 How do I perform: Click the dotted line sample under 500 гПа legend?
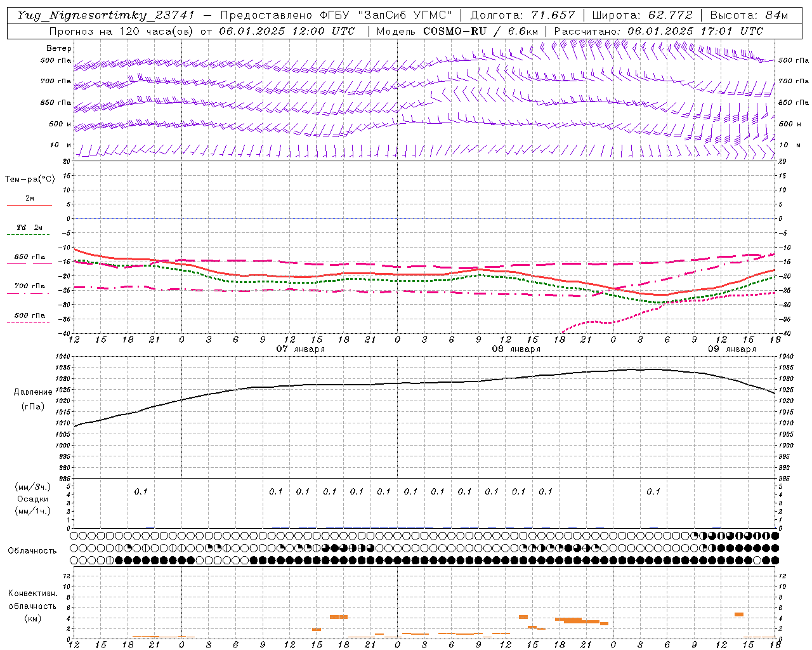[x=29, y=322]
